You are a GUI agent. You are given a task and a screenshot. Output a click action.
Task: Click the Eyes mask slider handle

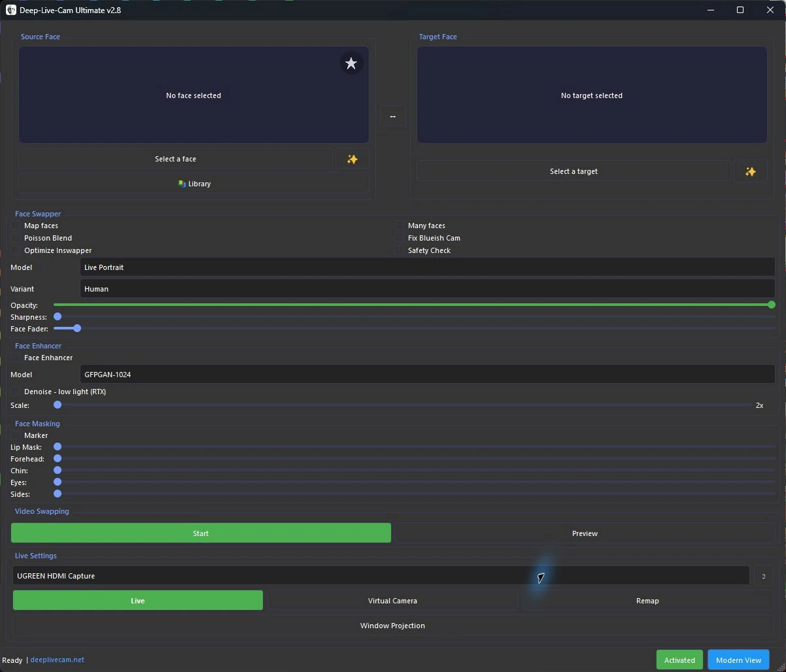(x=58, y=482)
